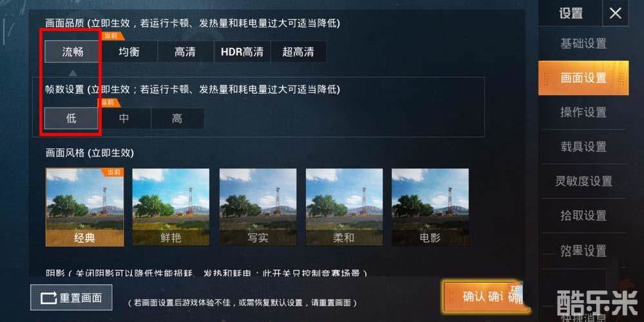
Task: Set frame rate to 高
Action: (x=177, y=118)
